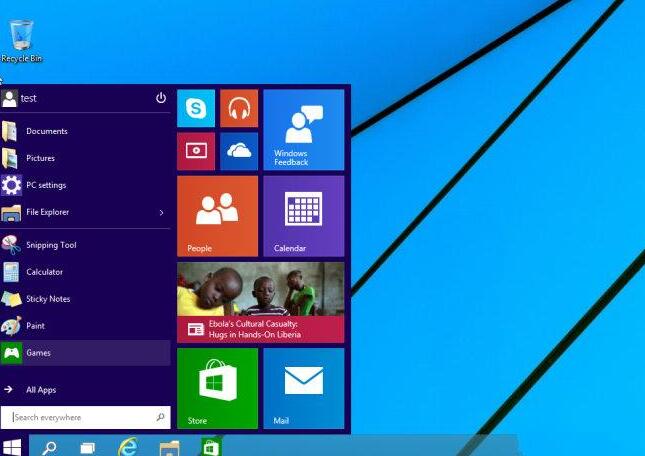Open Task View on the taskbar

(x=88, y=448)
